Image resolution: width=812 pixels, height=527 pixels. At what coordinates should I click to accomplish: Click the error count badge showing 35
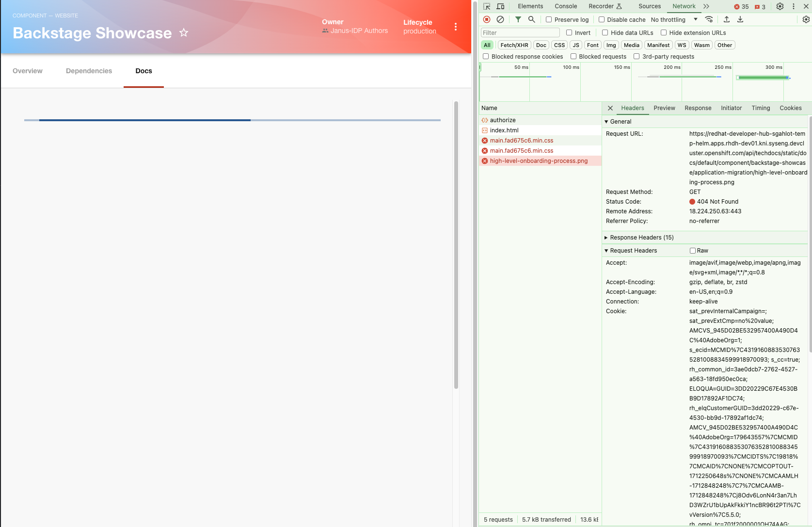coord(741,7)
